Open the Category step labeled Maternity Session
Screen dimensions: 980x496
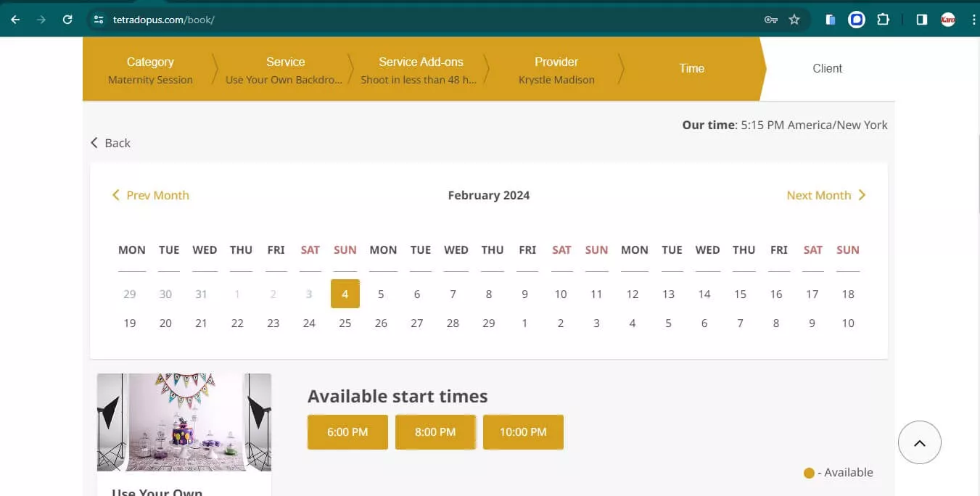[x=150, y=69]
